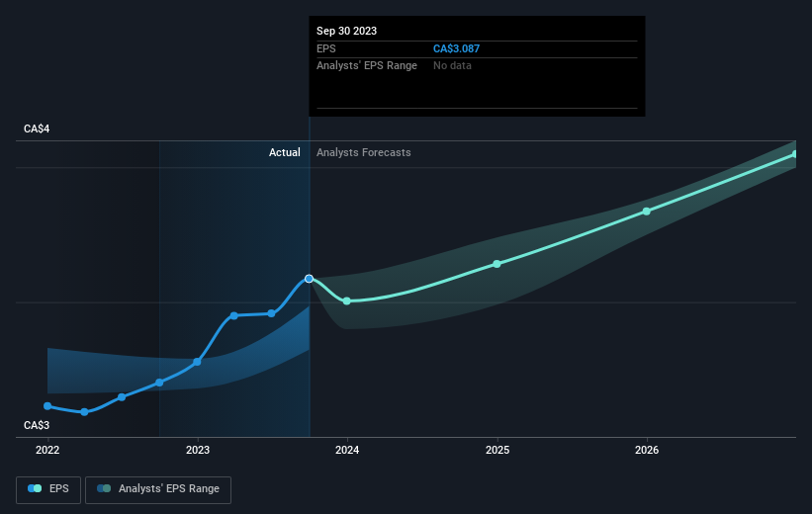Click the CA$3.087 EPS value in tooltip
Image resolution: width=812 pixels, height=514 pixels.
point(456,48)
